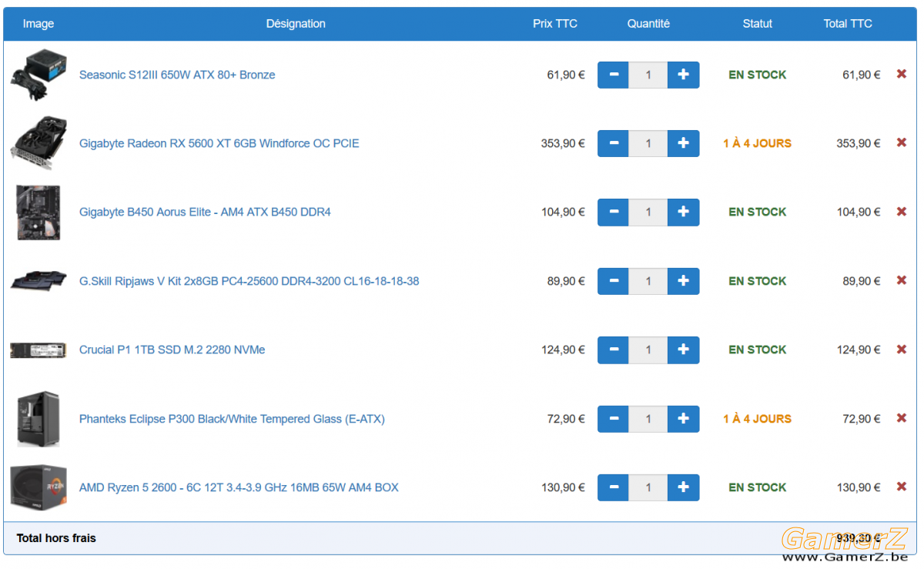Click the 353,90 € unit price of Radeon

563,143
